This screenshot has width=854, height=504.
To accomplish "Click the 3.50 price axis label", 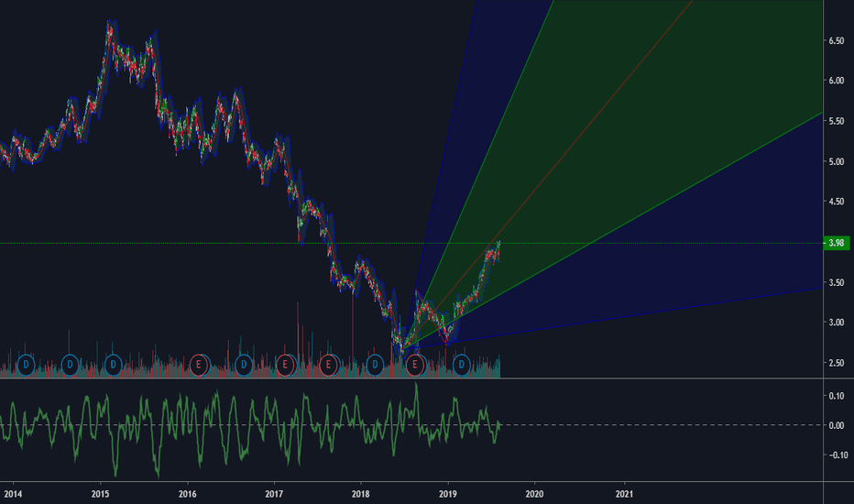I will click(x=836, y=283).
